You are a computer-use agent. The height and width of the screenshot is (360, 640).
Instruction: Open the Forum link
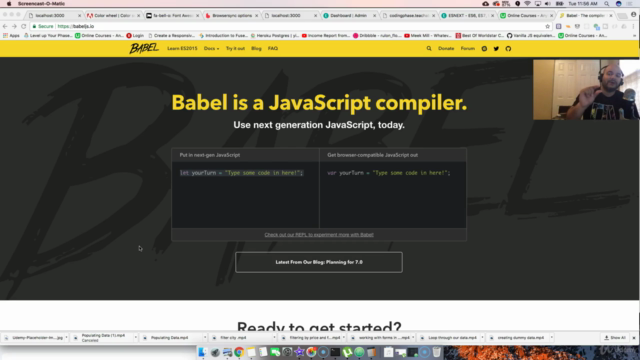tap(468, 49)
